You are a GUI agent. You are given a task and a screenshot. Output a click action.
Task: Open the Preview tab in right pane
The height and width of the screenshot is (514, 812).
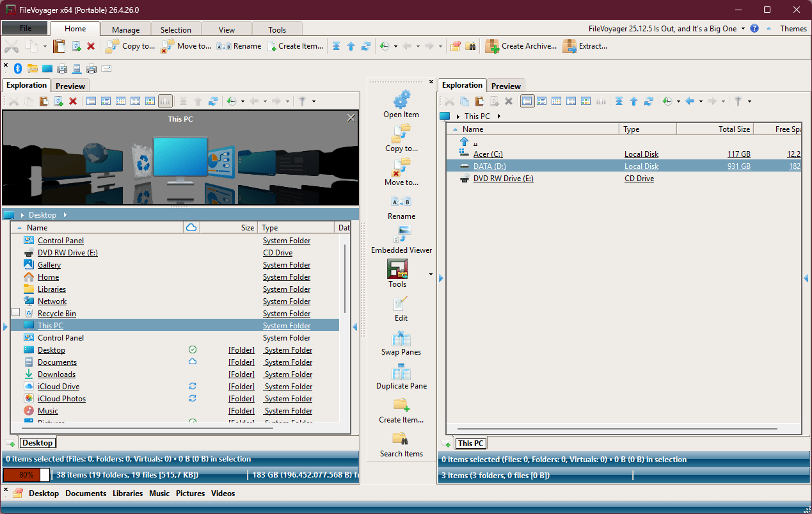(x=506, y=86)
